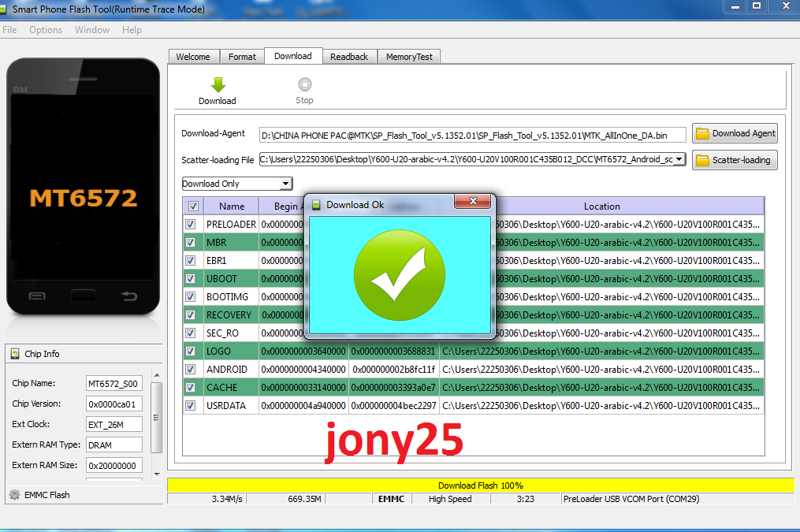
Task: Expand the Scatter-loading File path dropdown
Action: [x=679, y=160]
